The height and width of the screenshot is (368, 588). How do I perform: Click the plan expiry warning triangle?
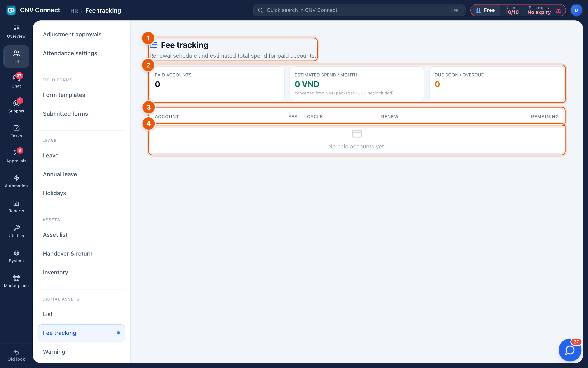559,10
